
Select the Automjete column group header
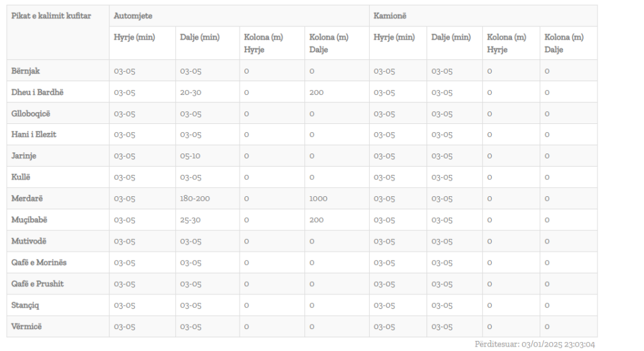pos(133,16)
